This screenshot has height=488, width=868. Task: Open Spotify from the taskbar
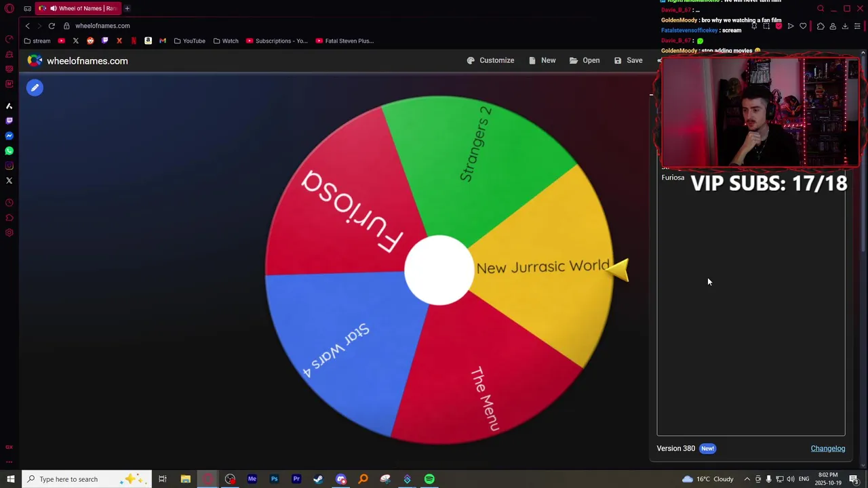coord(429,479)
